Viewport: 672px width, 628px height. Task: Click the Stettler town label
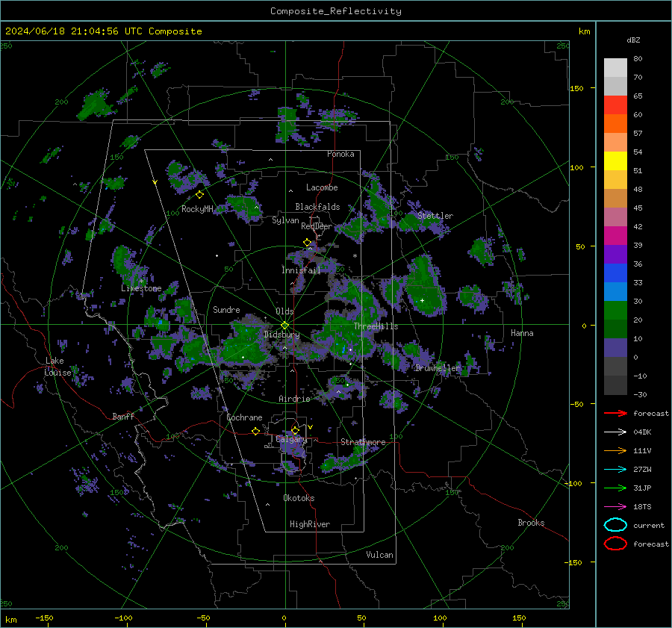pyautogui.click(x=435, y=216)
